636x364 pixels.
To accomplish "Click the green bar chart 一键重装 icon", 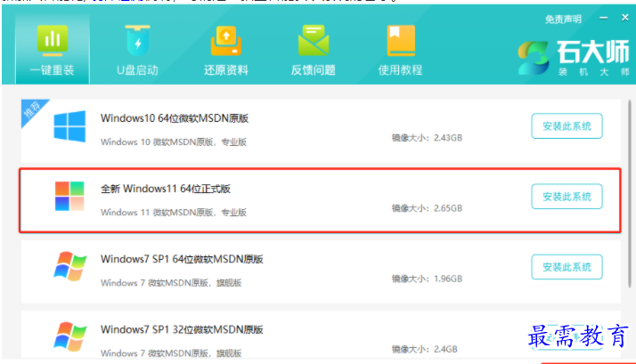I will pyautogui.click(x=53, y=40).
